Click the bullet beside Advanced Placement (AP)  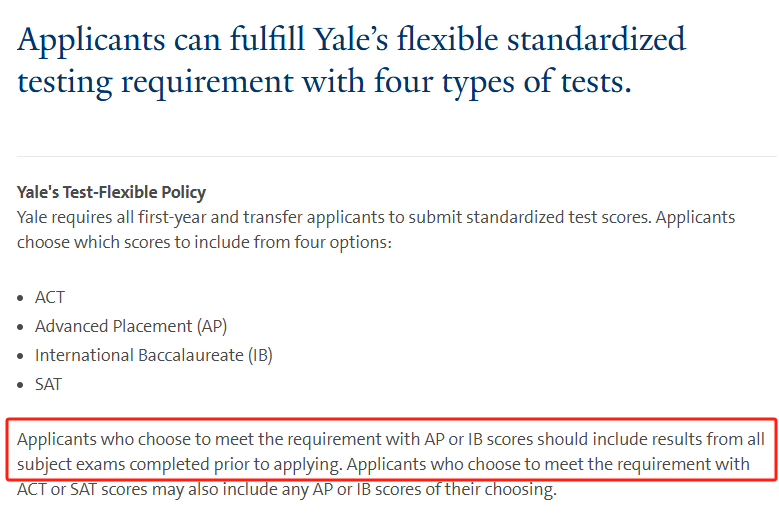pos(22,327)
